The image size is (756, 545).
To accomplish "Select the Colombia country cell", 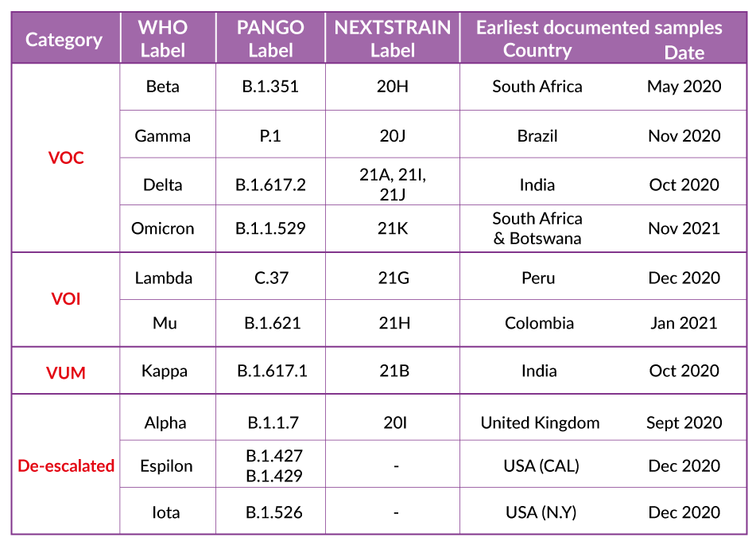I will (x=539, y=323).
